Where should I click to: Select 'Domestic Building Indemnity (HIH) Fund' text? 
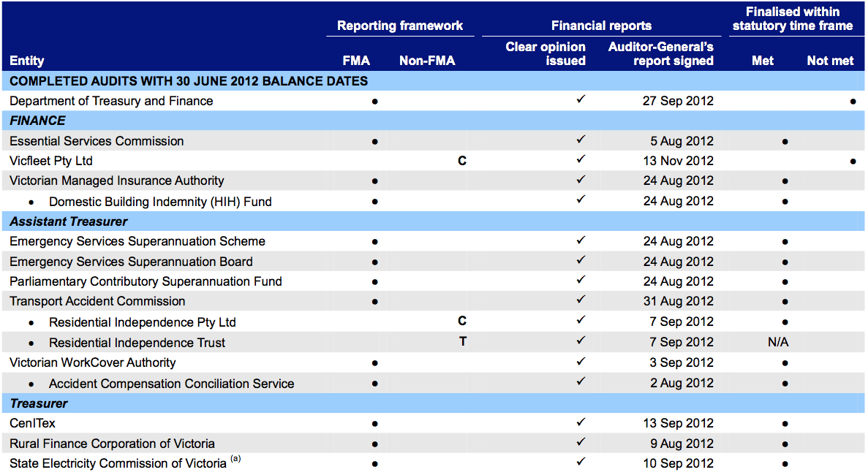160,202
